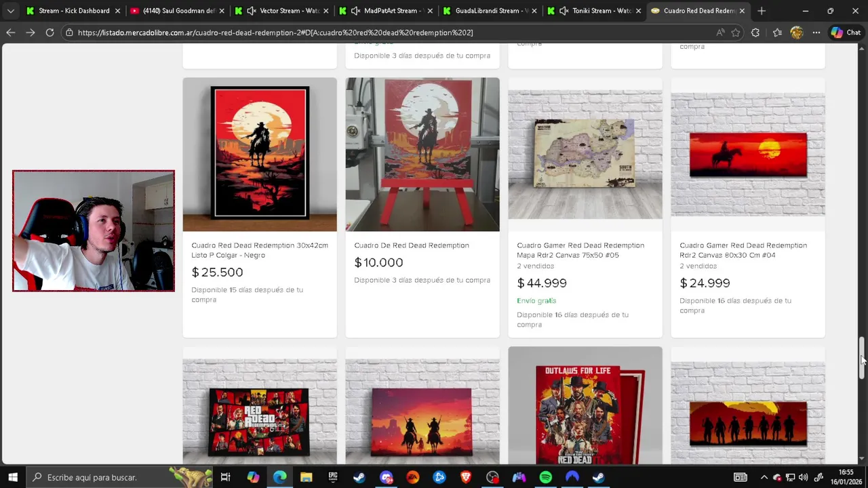
Task: Open Microsoft Edge taskbar icon
Action: (279, 477)
